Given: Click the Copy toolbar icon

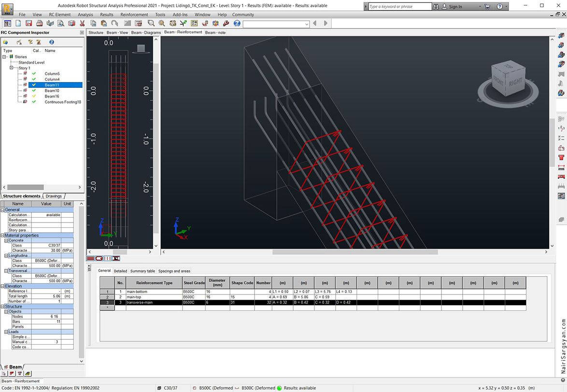Looking at the screenshot, I should 93,23.
